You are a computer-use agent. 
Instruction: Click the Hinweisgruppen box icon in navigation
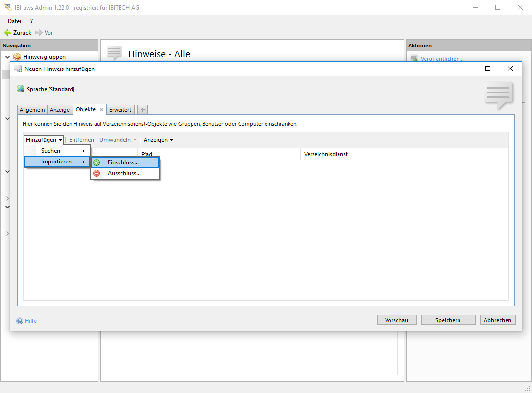coord(18,57)
